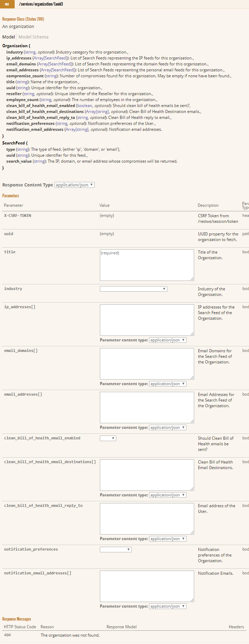The height and width of the screenshot is (644, 249).
Task: Focus the title required text area
Action: [147, 265]
